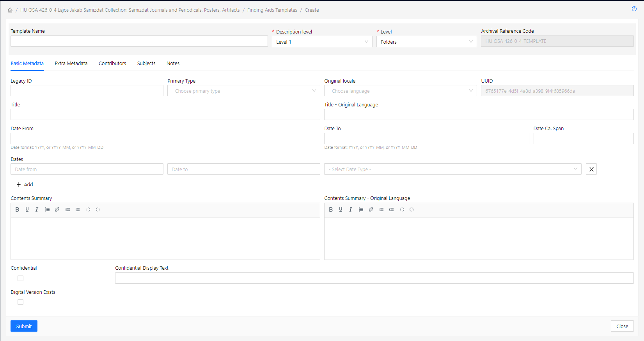644x341 pixels.
Task: Click the Close button
Action: pos(622,326)
